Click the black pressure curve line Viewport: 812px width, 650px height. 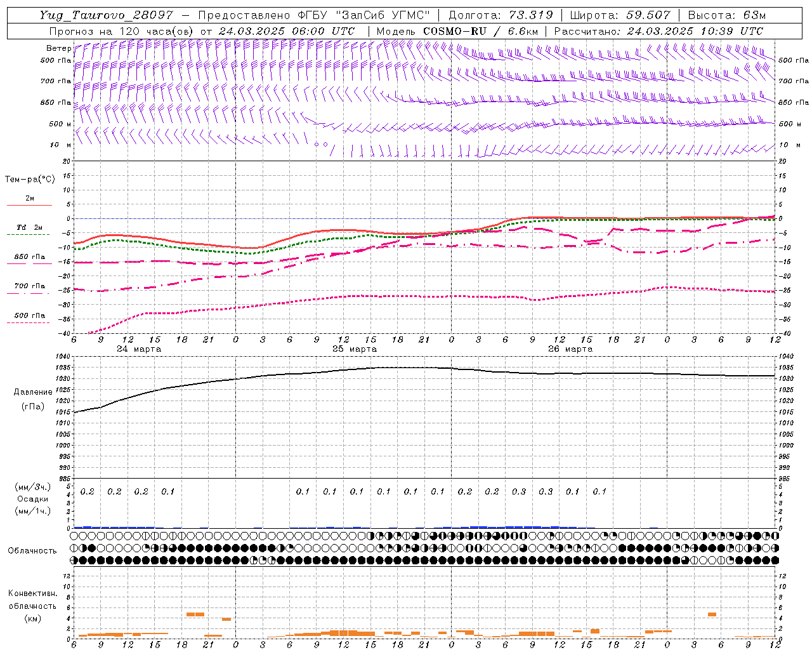click(x=424, y=368)
